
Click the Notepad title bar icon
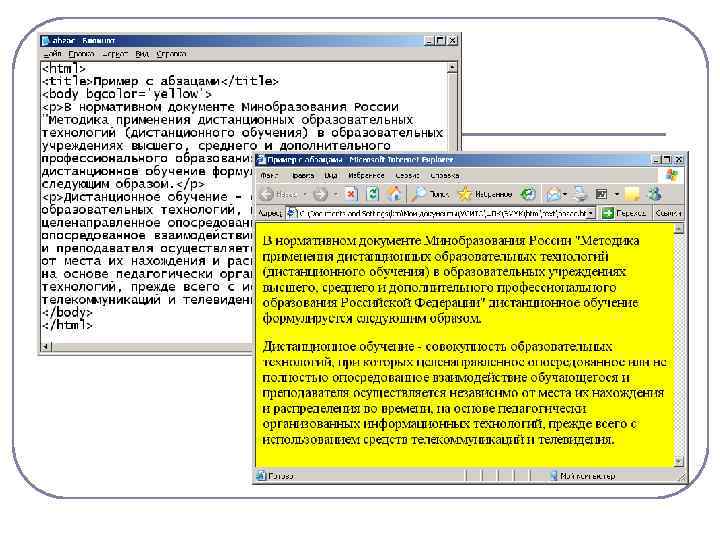[46, 40]
